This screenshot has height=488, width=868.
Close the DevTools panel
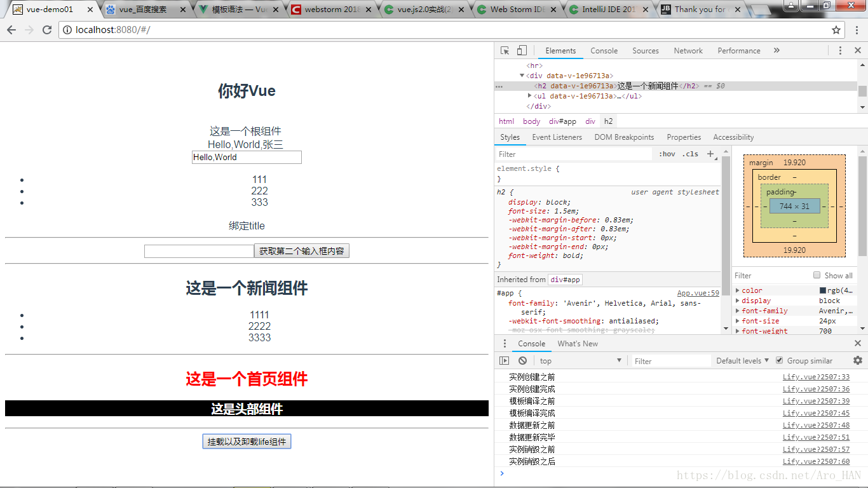(858, 51)
